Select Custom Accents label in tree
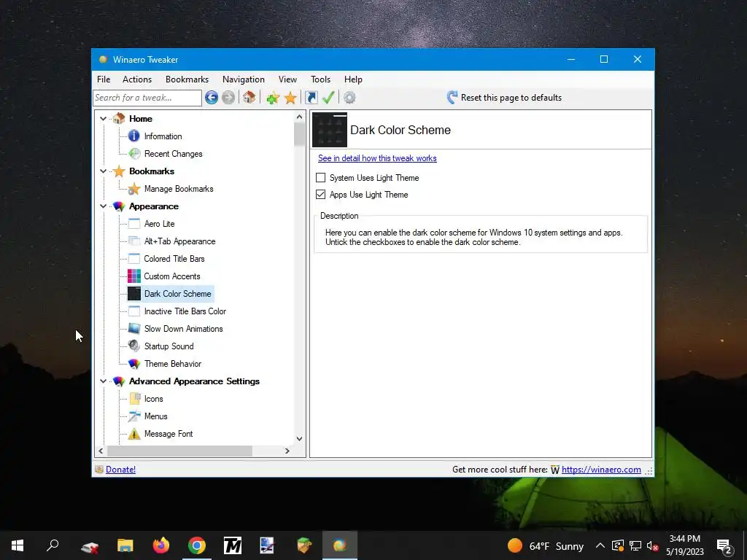Screen dimensions: 747x560 tap(172, 276)
